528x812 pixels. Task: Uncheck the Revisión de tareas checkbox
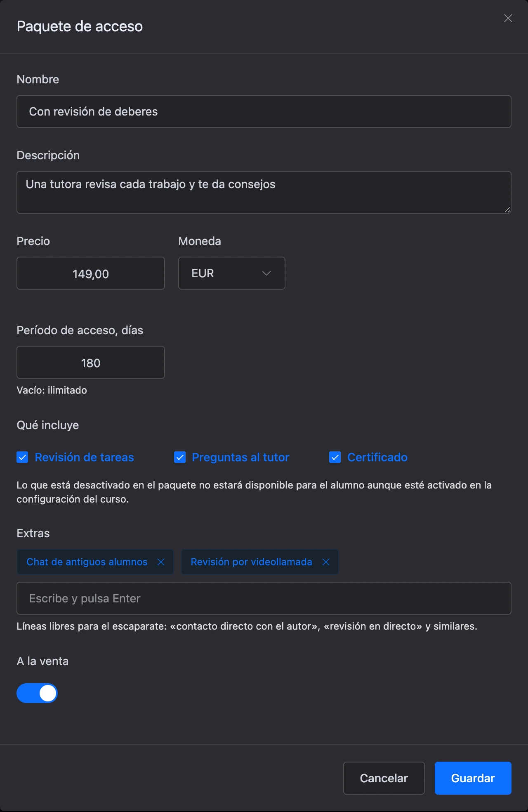[x=22, y=457]
